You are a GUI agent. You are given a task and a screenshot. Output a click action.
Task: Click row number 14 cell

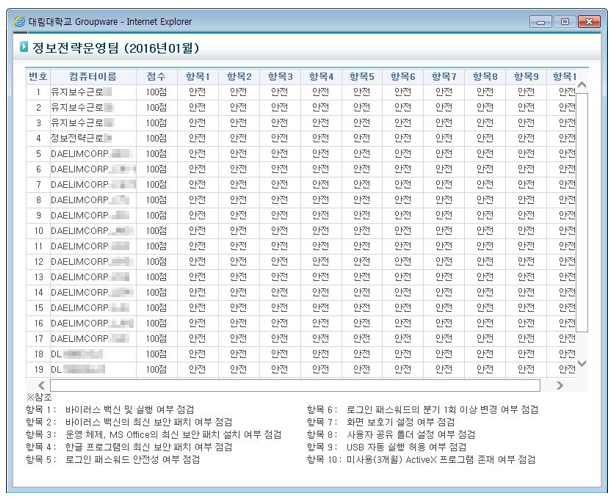tap(38, 292)
